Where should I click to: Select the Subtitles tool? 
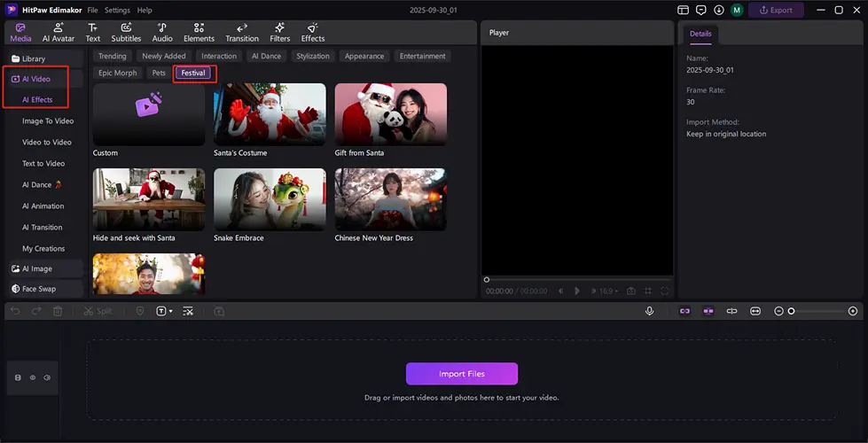126,32
